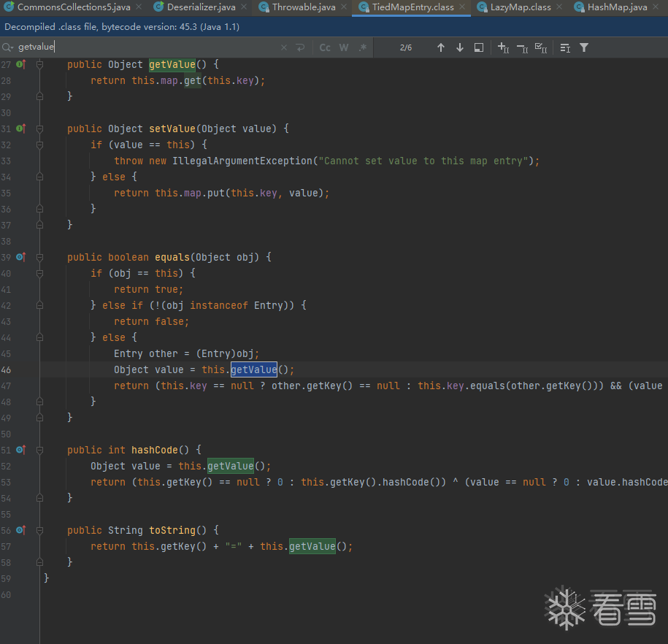This screenshot has width=668, height=644.
Task: Toggle Words (W) search option
Action: pos(344,47)
